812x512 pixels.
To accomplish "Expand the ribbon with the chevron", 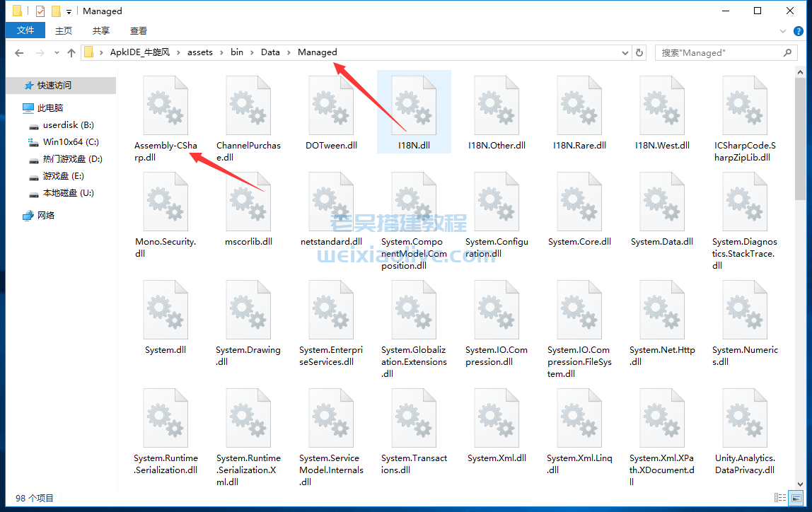I will point(783,31).
